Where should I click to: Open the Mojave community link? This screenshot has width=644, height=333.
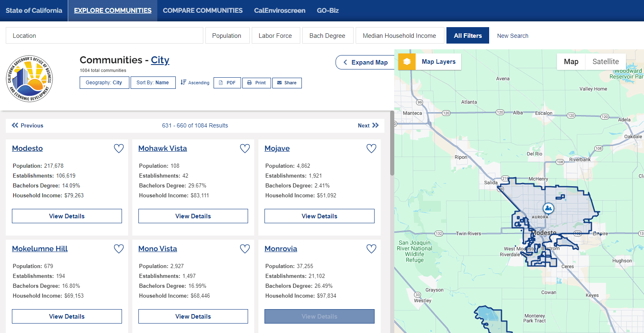tap(277, 148)
